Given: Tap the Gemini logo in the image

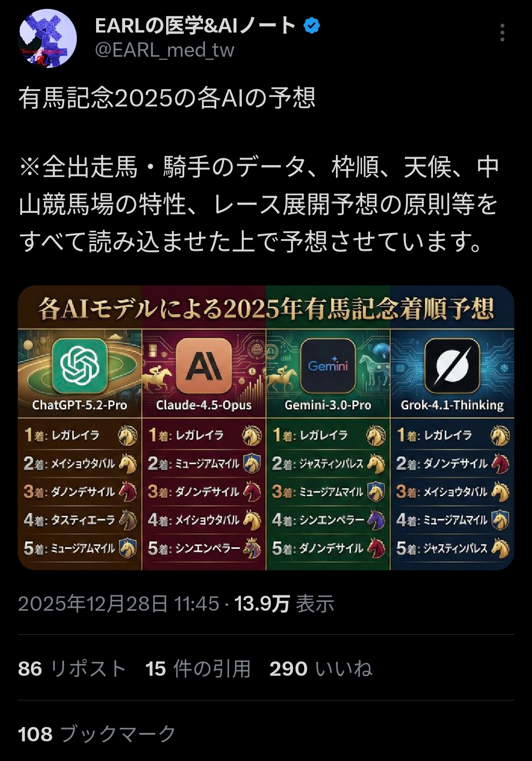Looking at the screenshot, I should (328, 366).
